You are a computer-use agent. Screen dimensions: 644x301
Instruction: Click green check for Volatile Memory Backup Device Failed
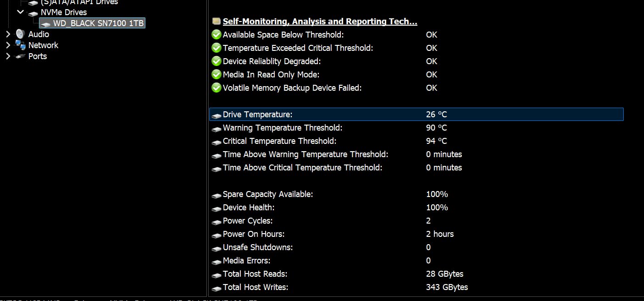point(217,88)
